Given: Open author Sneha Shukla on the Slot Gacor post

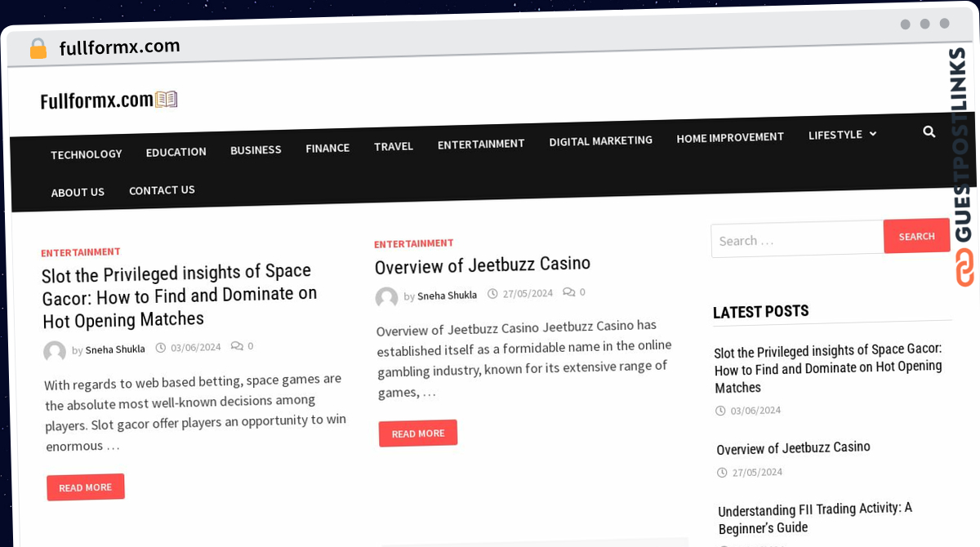Looking at the screenshot, I should 115,349.
